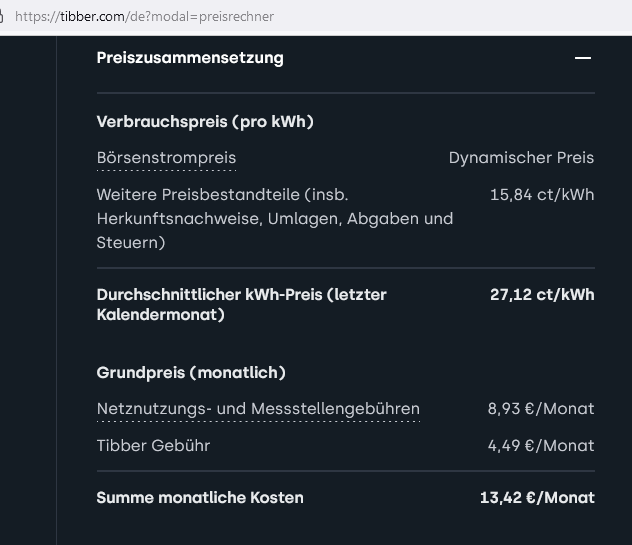Collapse the Preiszusammensetzung section via minus icon
The image size is (632, 545).
583,58
